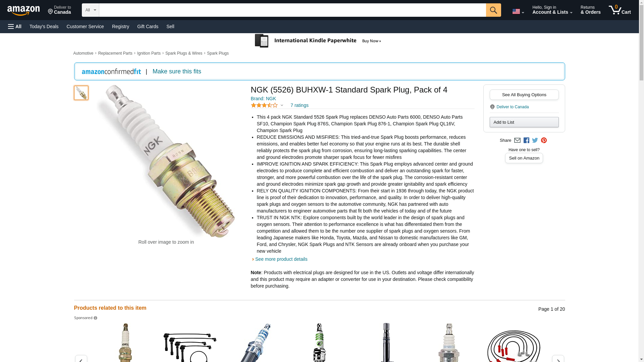This screenshot has width=644, height=362.
Task: Focus the Amazon search input field
Action: [292, 10]
